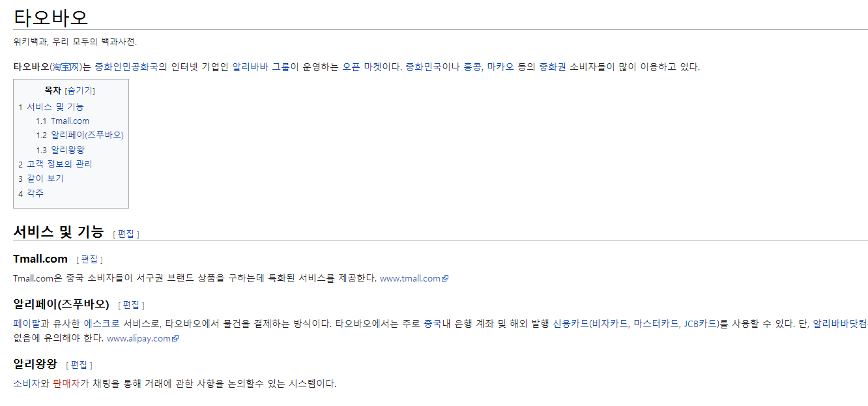Select 알리왕왕 in the table of contents
The height and width of the screenshot is (406, 868).
click(68, 150)
